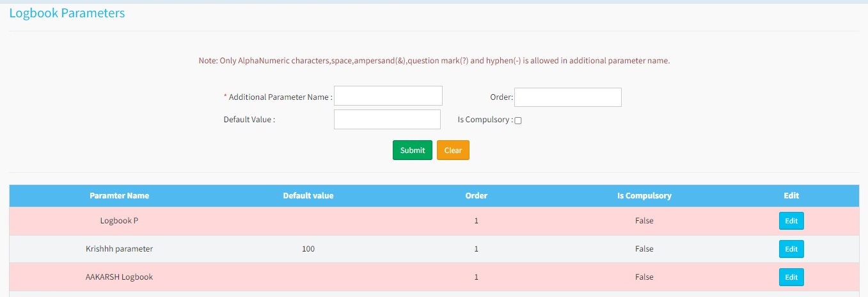Open Edit for Krishhh parameter row

(x=791, y=249)
